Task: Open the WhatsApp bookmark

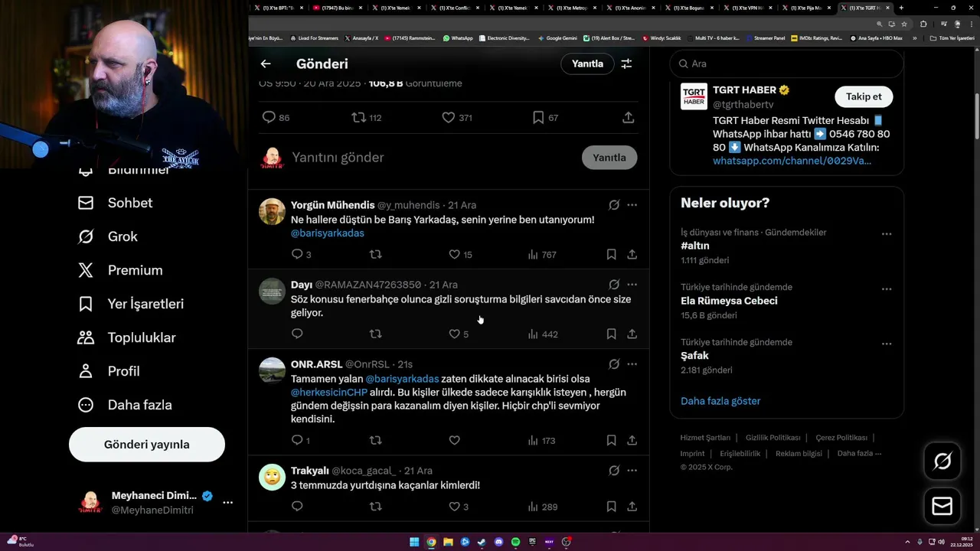Action: click(x=458, y=38)
